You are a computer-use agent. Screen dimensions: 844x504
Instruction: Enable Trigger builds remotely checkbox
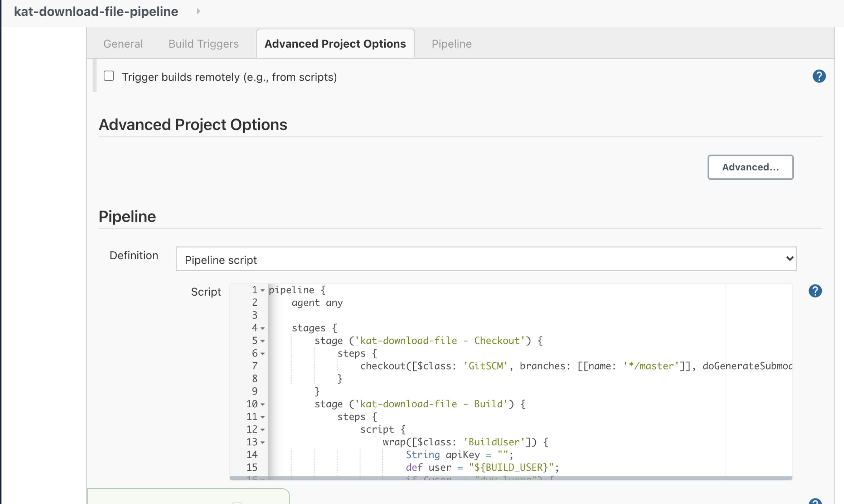tap(109, 76)
